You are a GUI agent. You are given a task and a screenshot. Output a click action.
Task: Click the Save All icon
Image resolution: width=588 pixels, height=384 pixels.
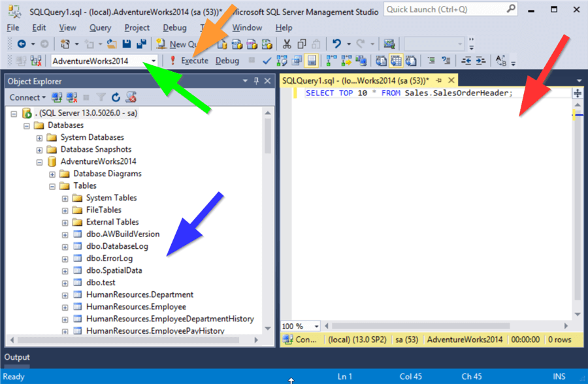click(x=141, y=44)
